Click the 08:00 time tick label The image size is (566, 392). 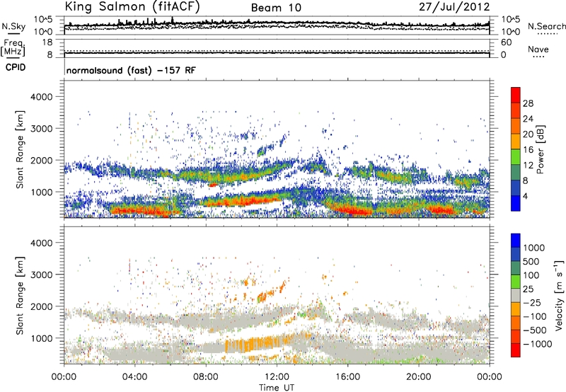click(x=206, y=377)
